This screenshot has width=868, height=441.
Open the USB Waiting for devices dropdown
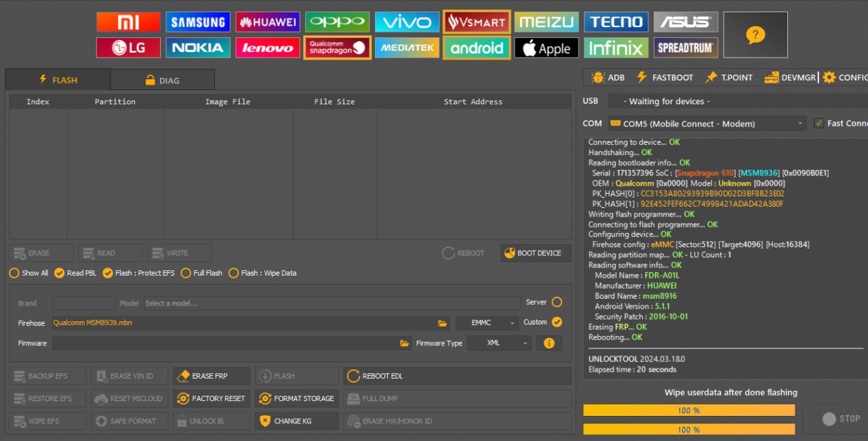coord(738,101)
